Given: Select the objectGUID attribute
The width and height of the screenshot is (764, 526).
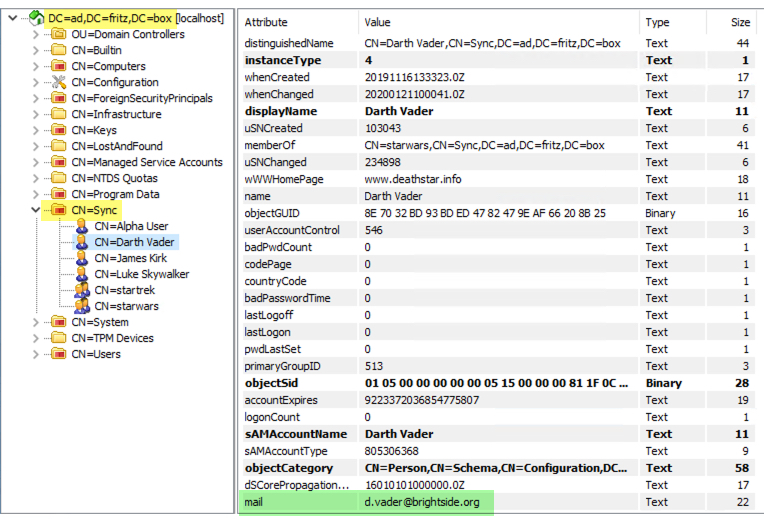Looking at the screenshot, I should tap(272, 213).
